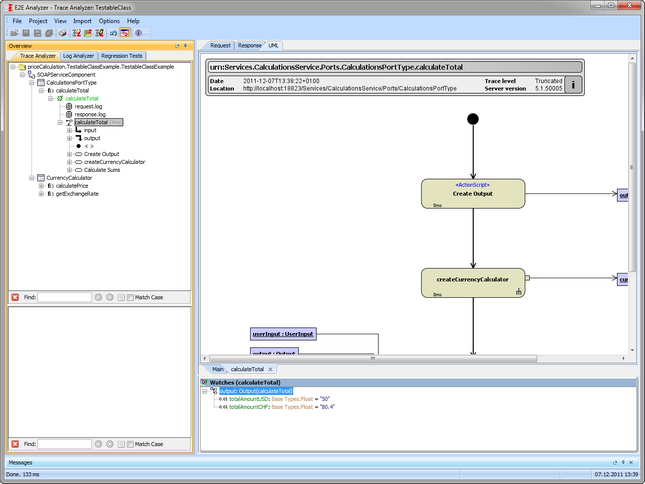This screenshot has height=484, width=645.
Task: Click the info button in the trace header
Action: click(573, 84)
